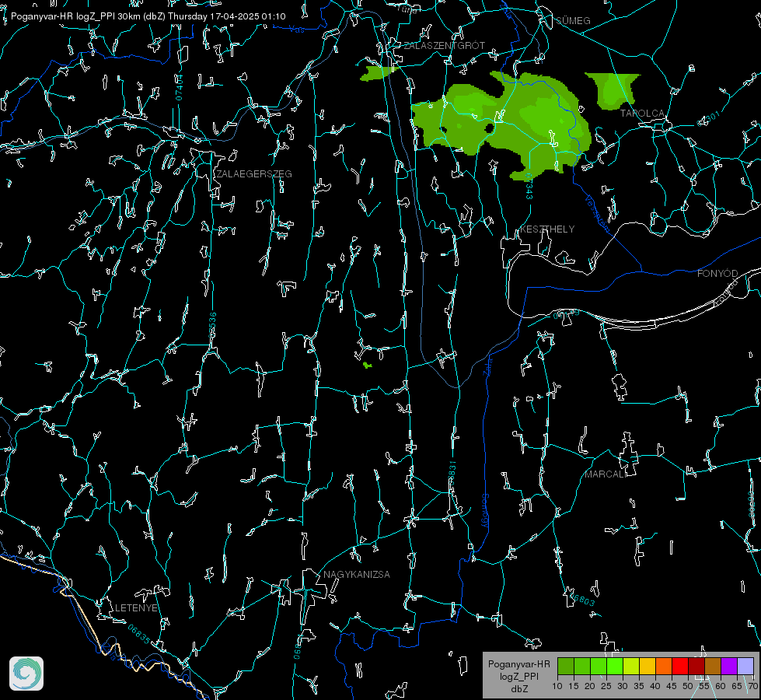Click the ZALASZENTGRÓT city label
The width and height of the screenshot is (761, 700).
[x=444, y=45]
